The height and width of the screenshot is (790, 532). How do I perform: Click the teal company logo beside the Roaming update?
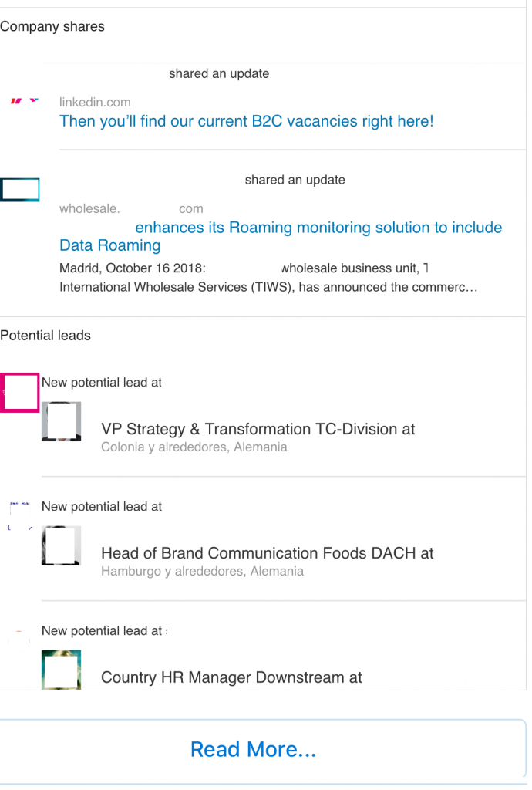click(x=19, y=190)
